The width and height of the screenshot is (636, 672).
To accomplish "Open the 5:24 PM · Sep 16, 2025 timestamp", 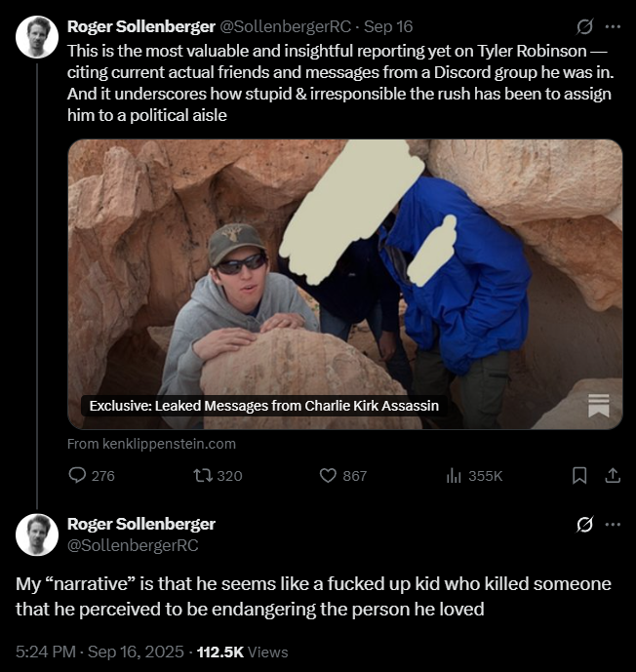I will click(99, 652).
